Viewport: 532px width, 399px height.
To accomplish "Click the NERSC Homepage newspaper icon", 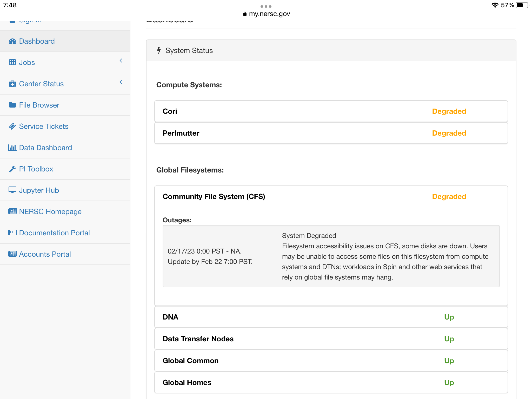I will (12, 211).
